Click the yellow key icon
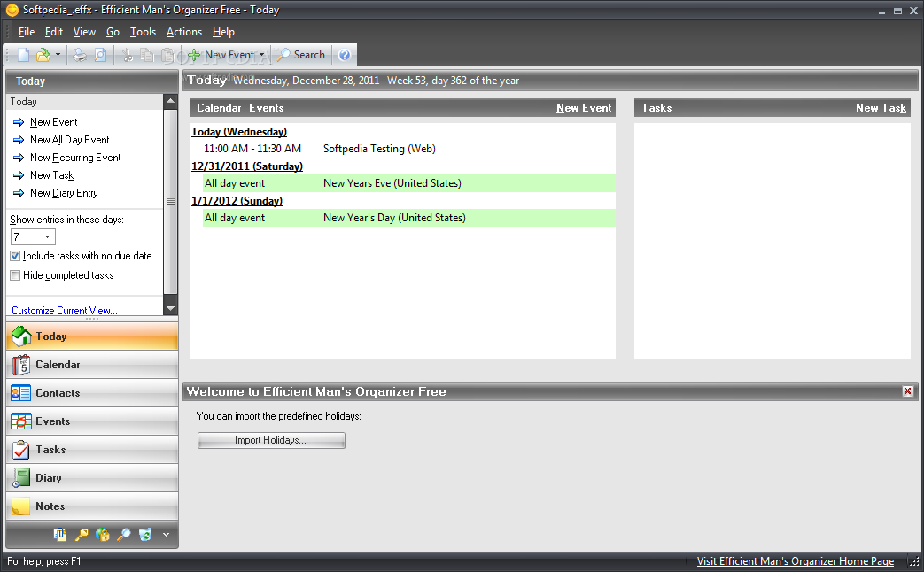 click(x=82, y=534)
